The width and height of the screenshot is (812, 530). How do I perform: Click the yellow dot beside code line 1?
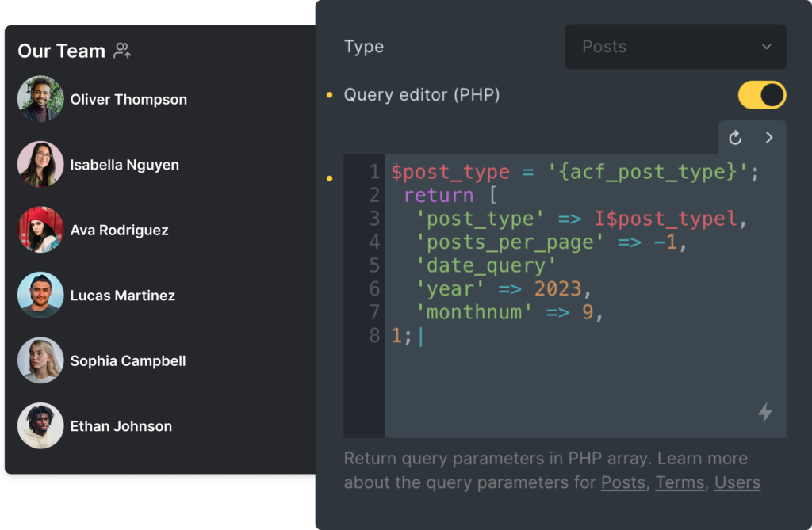point(330,179)
